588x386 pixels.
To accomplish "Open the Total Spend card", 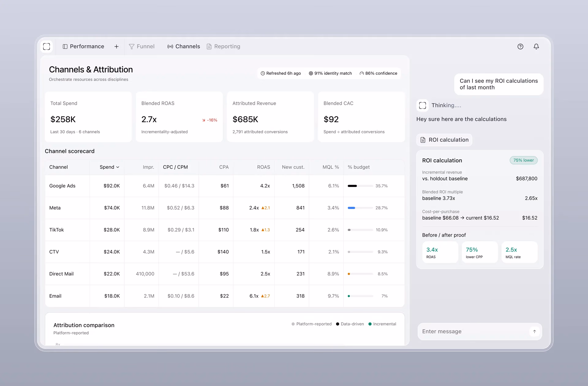I will 88,117.
